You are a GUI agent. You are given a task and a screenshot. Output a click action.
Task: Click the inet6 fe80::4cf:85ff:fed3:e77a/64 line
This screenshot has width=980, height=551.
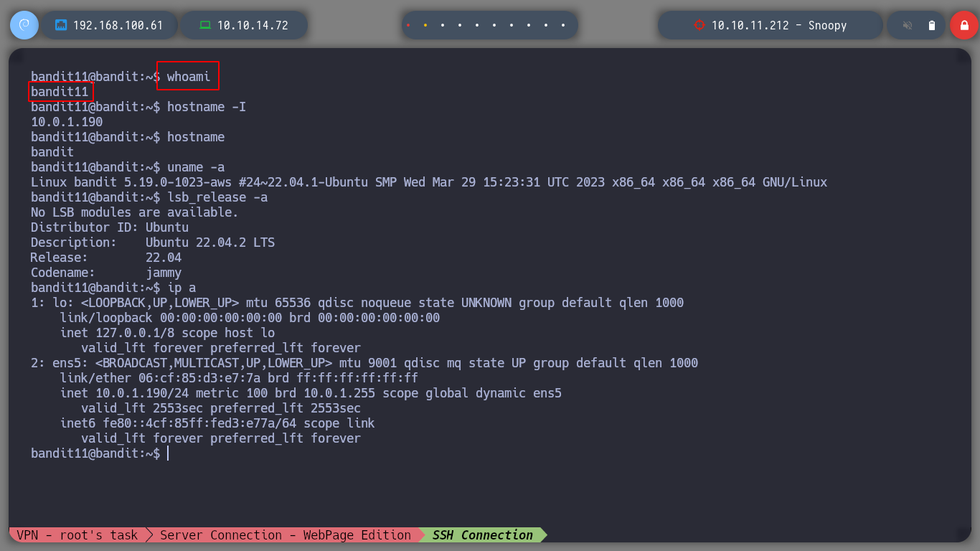click(217, 423)
